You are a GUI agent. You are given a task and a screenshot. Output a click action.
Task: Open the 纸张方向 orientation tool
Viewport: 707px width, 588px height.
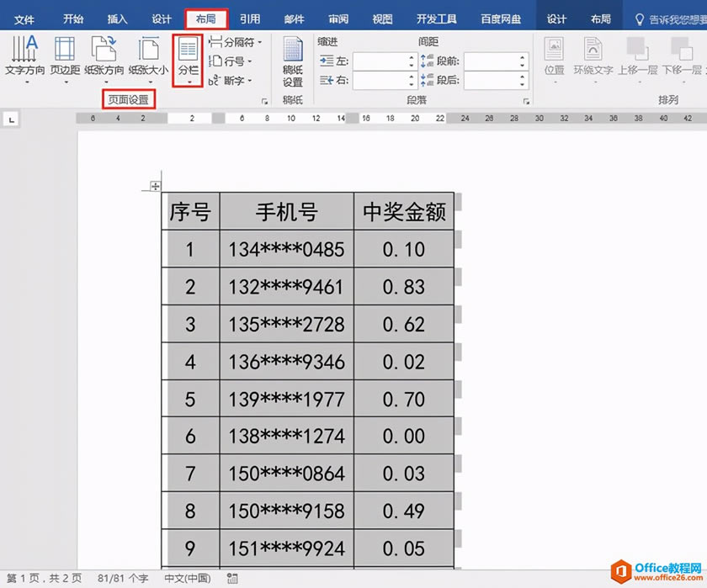[104, 59]
